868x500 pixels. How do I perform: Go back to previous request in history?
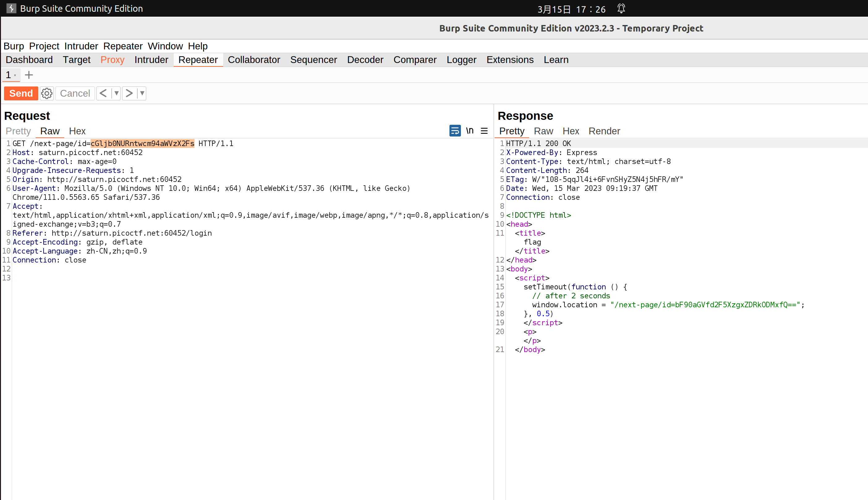(103, 93)
